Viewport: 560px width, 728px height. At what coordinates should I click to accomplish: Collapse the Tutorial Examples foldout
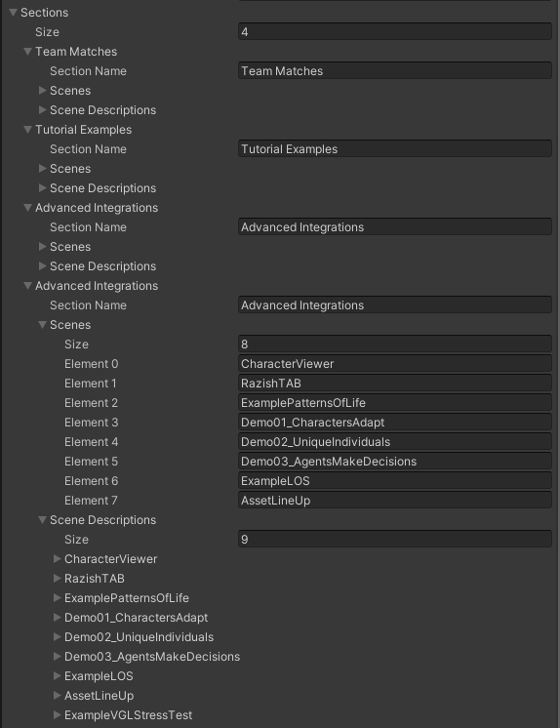tap(28, 130)
